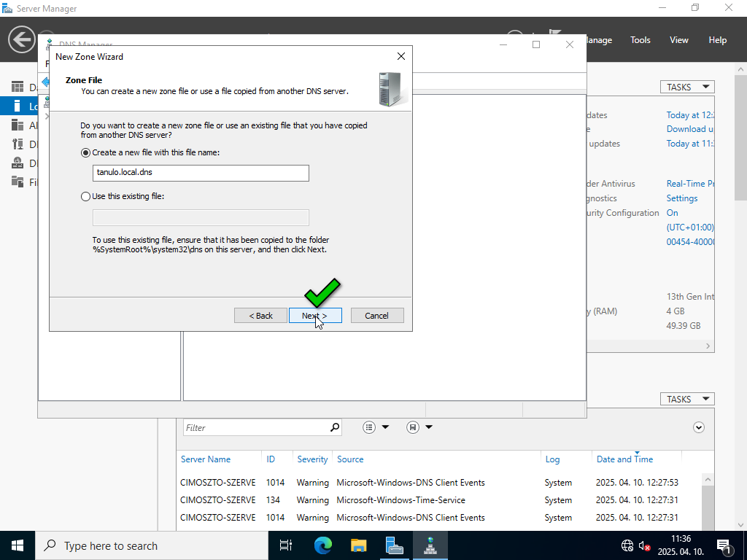Click the magnifier icon in Filter box
Viewport: 747px width, 560px height.
coord(335,427)
